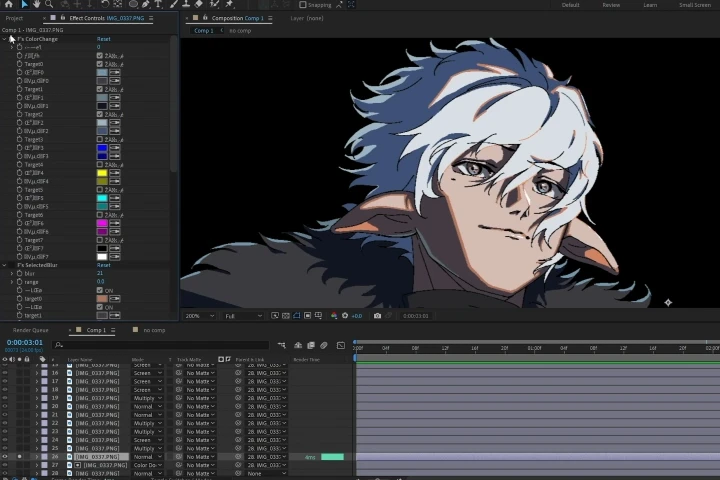Uncheck the Target0 checkbox
Viewport: 720px width, 480px height.
pyautogui.click(x=100, y=64)
